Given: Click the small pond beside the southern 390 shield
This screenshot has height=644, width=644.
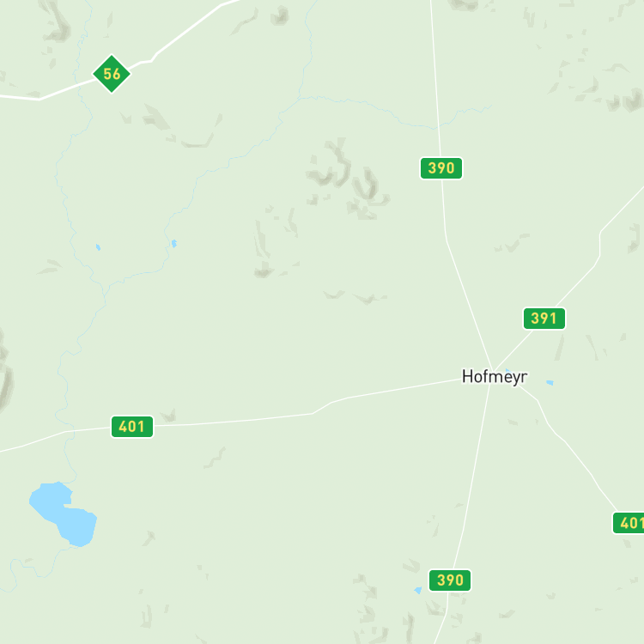Looking at the screenshot, I should [418, 590].
